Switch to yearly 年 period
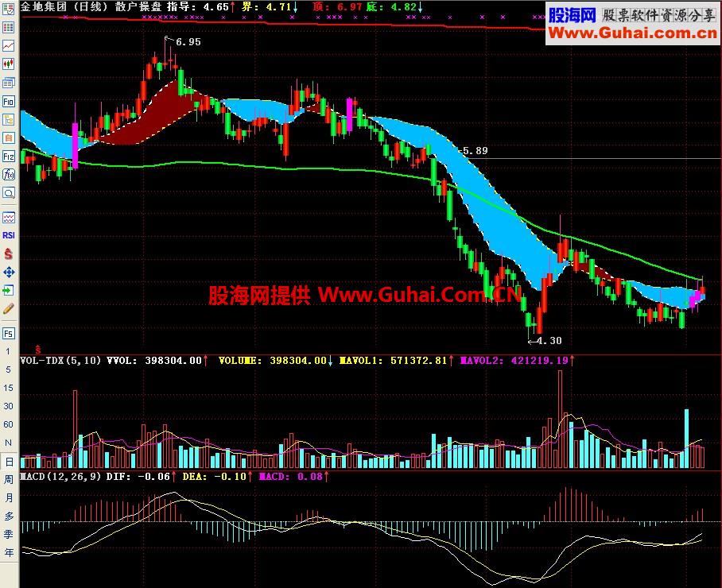Image resolution: width=722 pixels, height=588 pixels. (x=8, y=552)
